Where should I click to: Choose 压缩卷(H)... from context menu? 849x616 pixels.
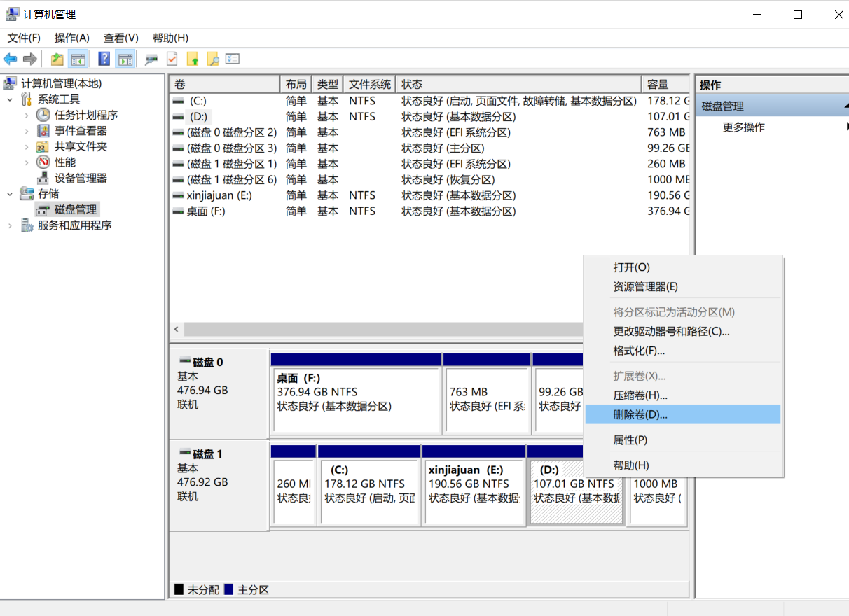pos(683,395)
